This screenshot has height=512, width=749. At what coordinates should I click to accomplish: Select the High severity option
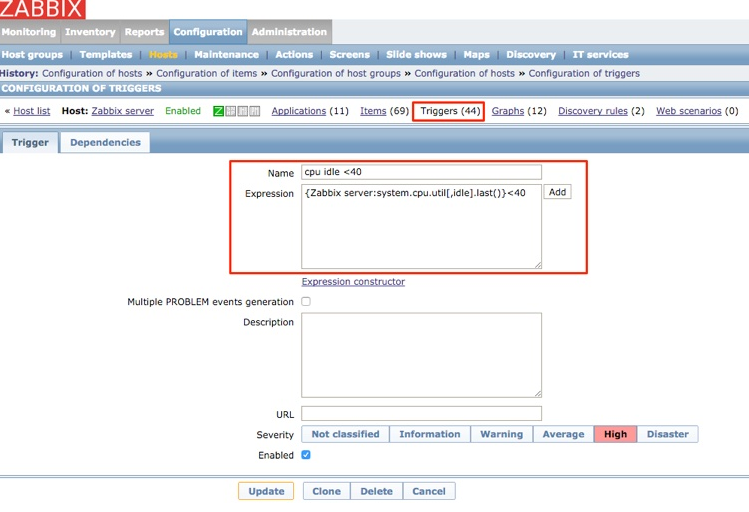coord(615,434)
